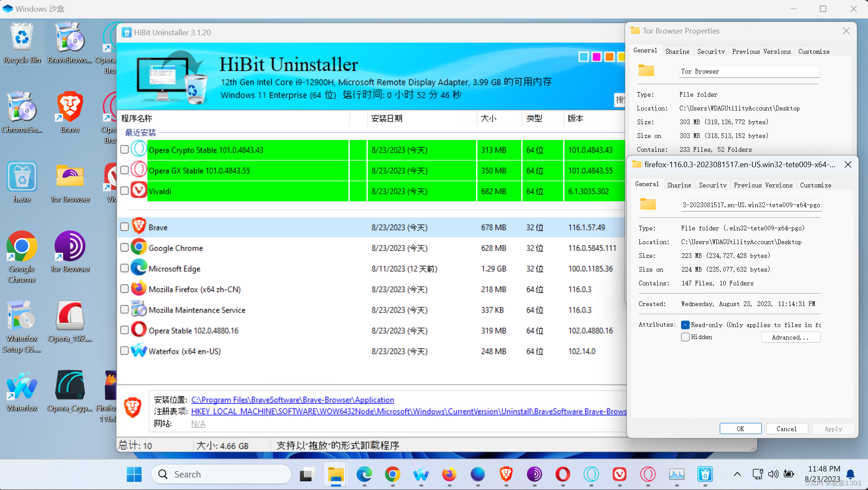
Task: Open the Brave registry key link
Action: click(409, 411)
